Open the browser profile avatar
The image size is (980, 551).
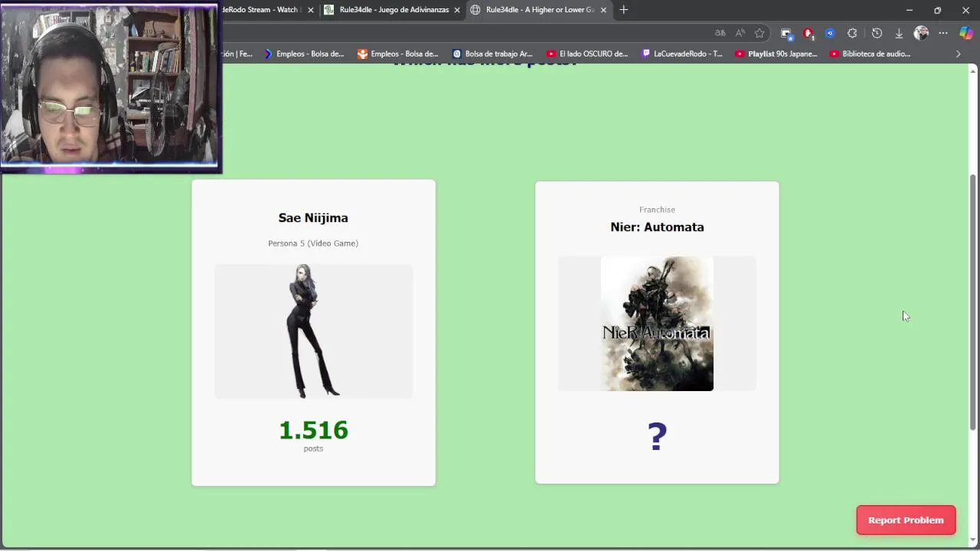point(921,33)
